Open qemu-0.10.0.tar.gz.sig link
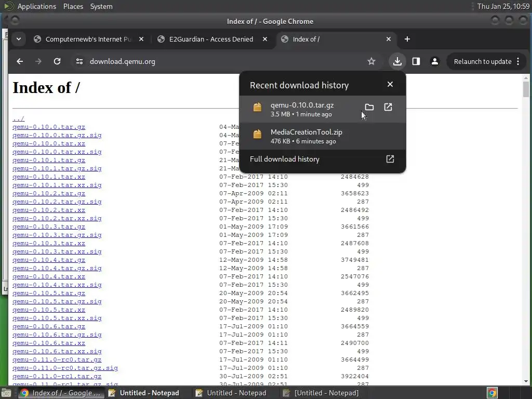The image size is (532, 399). tap(57, 135)
